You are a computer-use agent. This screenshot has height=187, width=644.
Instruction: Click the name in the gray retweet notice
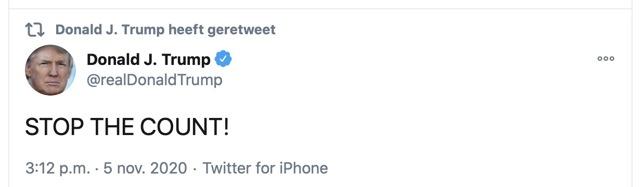click(x=110, y=30)
